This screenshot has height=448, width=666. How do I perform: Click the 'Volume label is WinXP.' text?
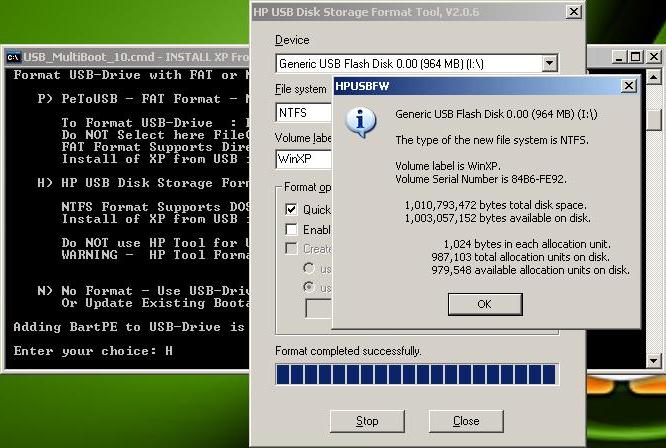[x=448, y=166]
